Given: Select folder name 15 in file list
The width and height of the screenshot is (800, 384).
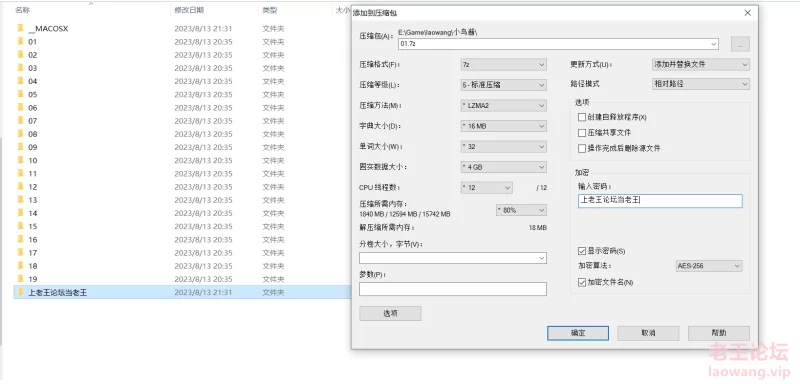Looking at the screenshot, I should click(x=33, y=226).
